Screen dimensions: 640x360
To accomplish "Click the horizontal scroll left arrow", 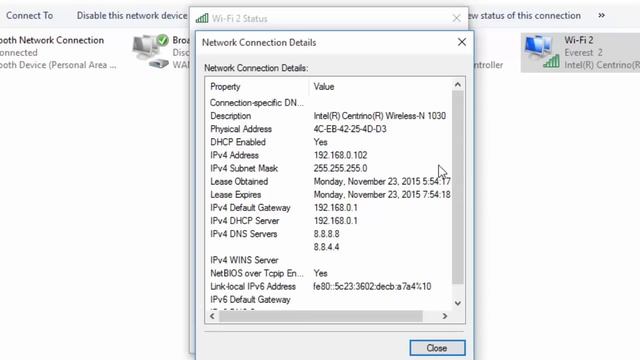I will coord(212,316).
